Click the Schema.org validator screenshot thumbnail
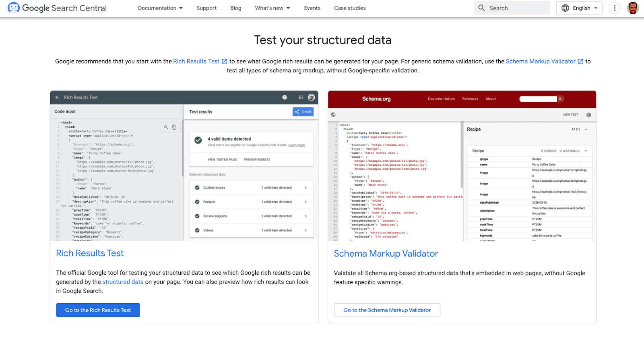Viewport: 644px width, 337px height. pos(462,166)
